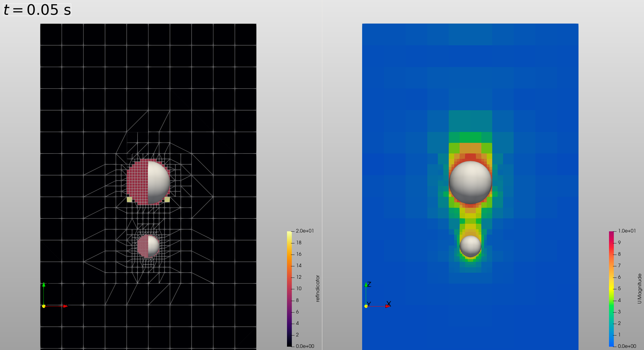
Task: Click the 18 tick on refIndicator legend
Action: [x=299, y=242]
